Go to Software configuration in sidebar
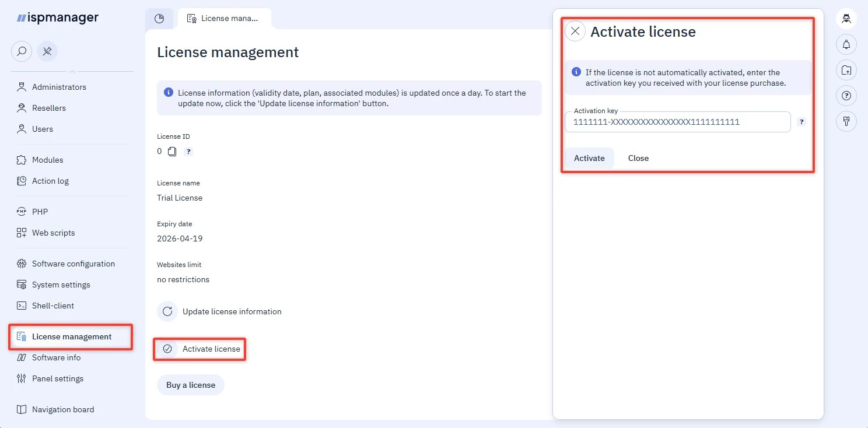 point(73,264)
